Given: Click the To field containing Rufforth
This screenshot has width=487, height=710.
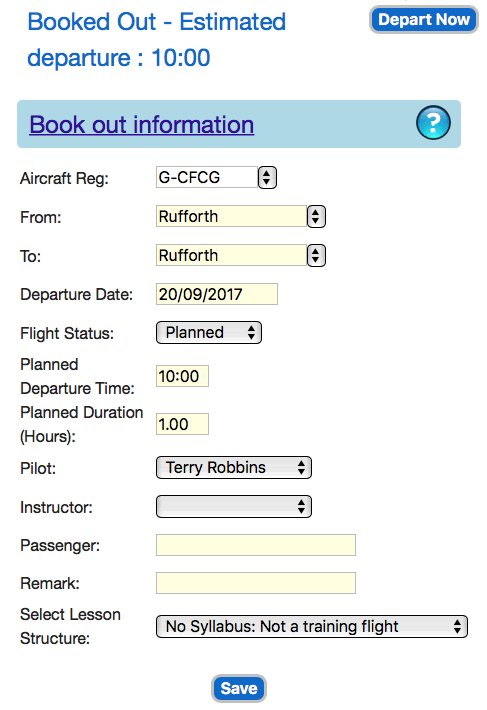Looking at the screenshot, I should tap(231, 255).
